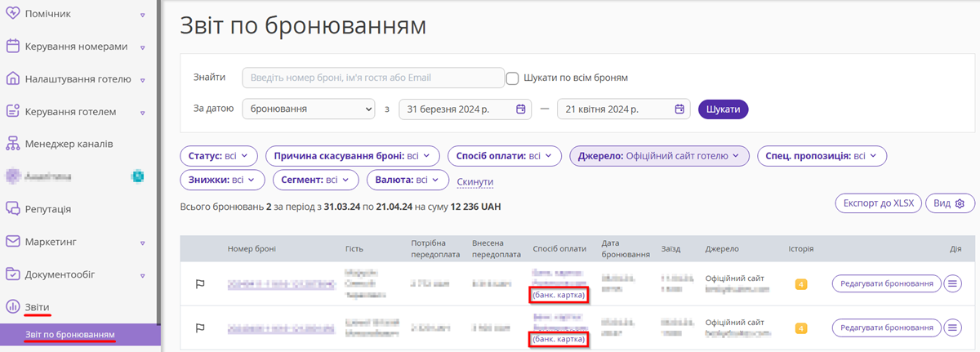The width and height of the screenshot is (980, 352).
Task: Enable the Шукати по всім броням checkbox
Action: 513,78
